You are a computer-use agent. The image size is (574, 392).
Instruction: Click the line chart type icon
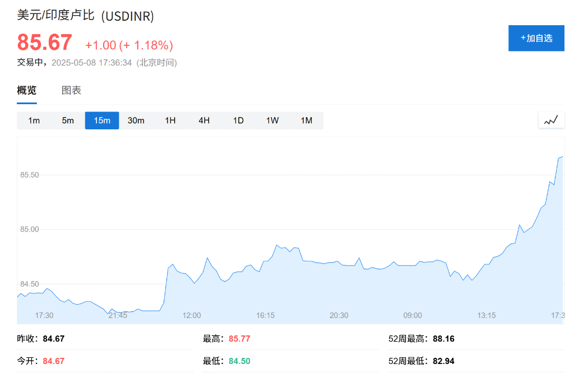(x=551, y=120)
